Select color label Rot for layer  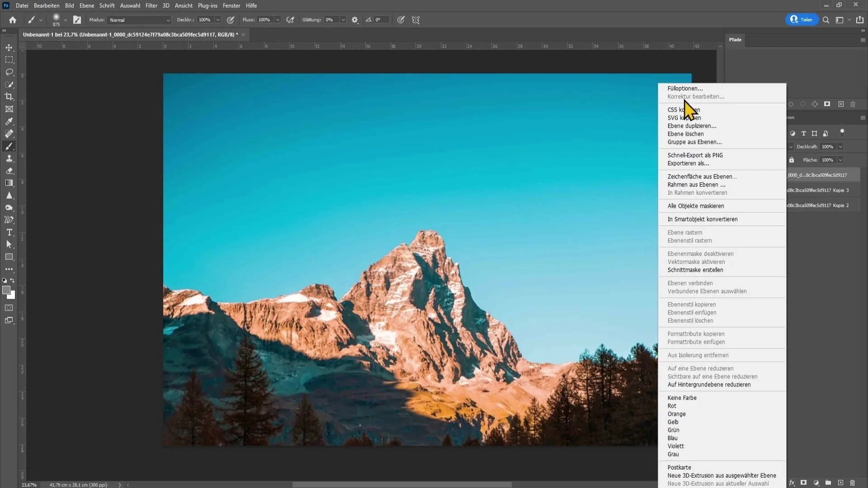[x=672, y=406]
